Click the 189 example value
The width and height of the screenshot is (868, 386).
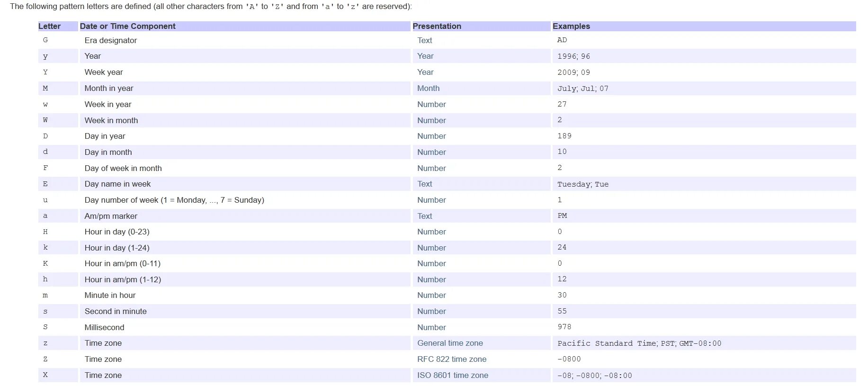coord(564,136)
